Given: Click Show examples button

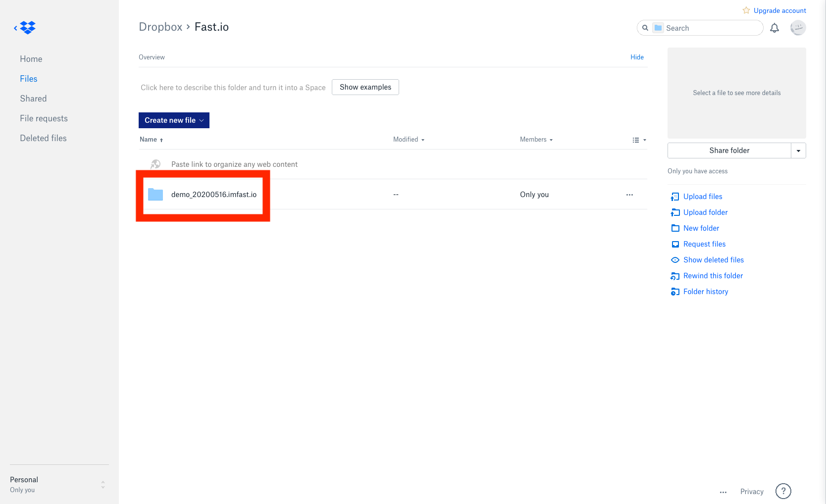Looking at the screenshot, I should [365, 87].
